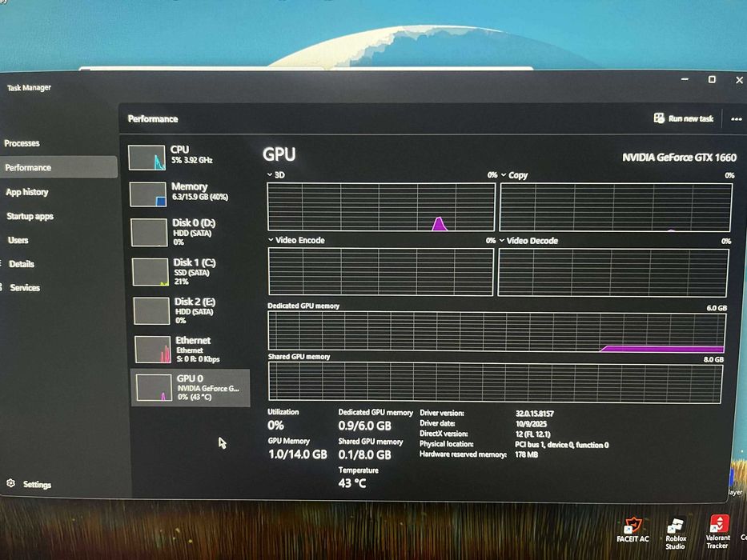Maximize the Task Manager window
This screenshot has height=560, width=747.
(712, 79)
